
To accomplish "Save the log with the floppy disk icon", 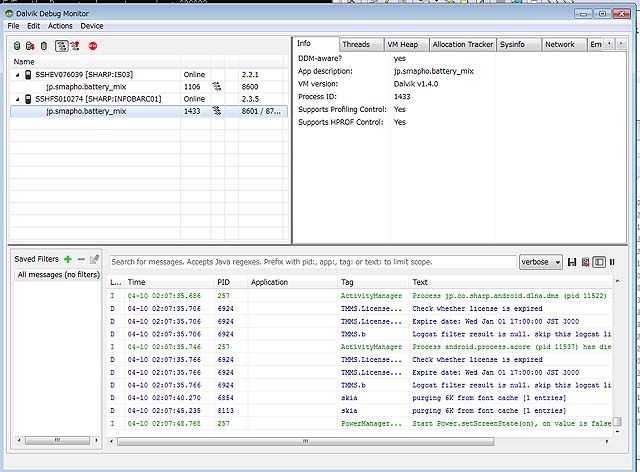I will click(572, 262).
